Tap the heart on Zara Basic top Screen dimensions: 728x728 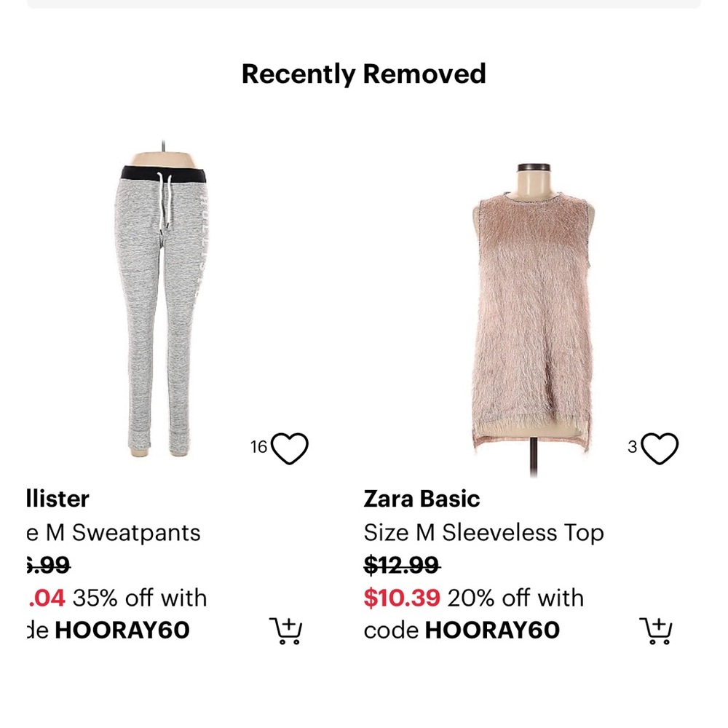[660, 448]
